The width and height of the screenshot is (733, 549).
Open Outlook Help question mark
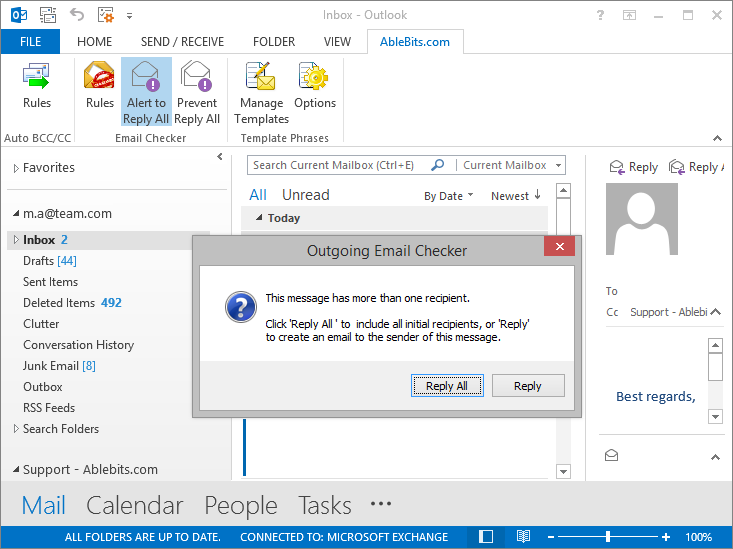click(600, 15)
